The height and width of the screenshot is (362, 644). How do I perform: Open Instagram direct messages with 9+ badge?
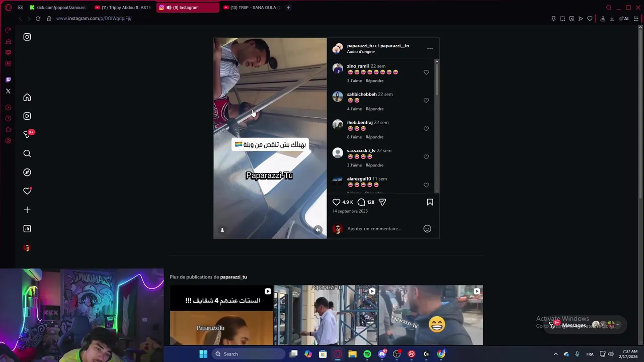click(x=28, y=134)
